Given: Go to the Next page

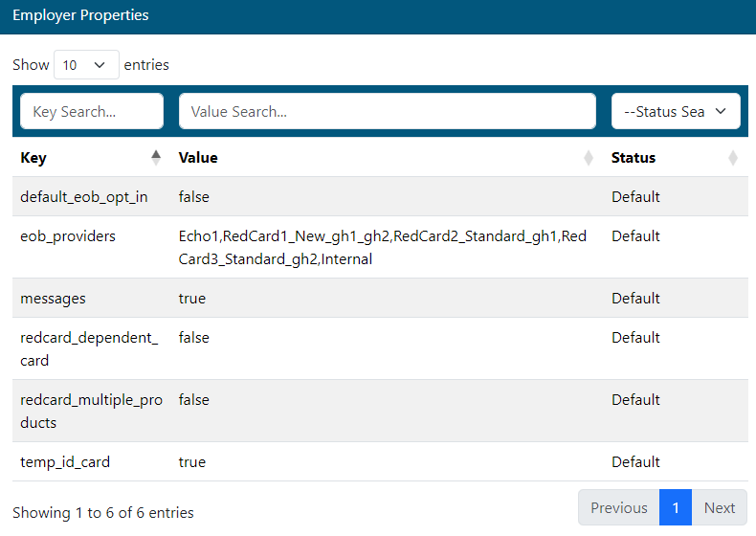Looking at the screenshot, I should click(720, 508).
